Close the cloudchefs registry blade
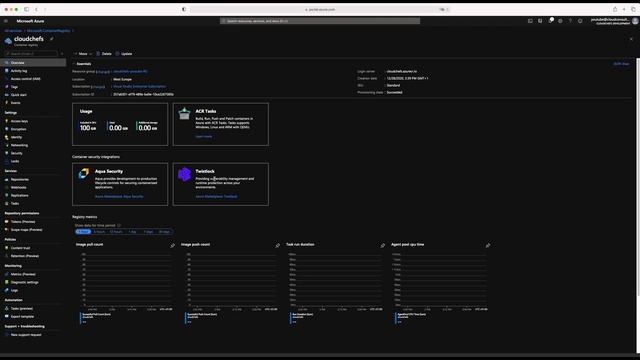640x360 pixels. [631, 39]
